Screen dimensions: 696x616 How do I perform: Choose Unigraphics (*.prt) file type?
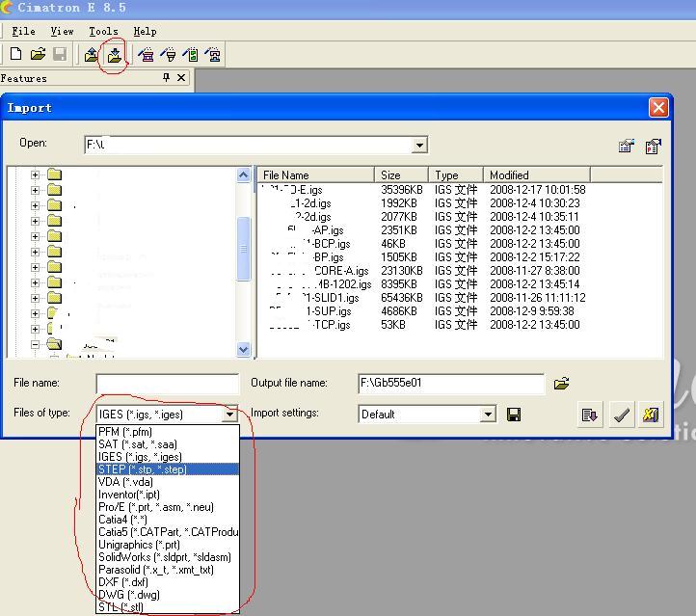[x=168, y=545]
